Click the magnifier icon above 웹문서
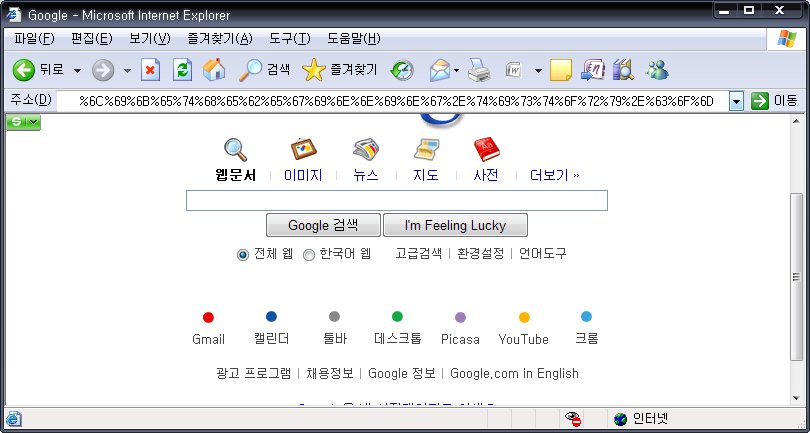810x433 pixels. [236, 150]
